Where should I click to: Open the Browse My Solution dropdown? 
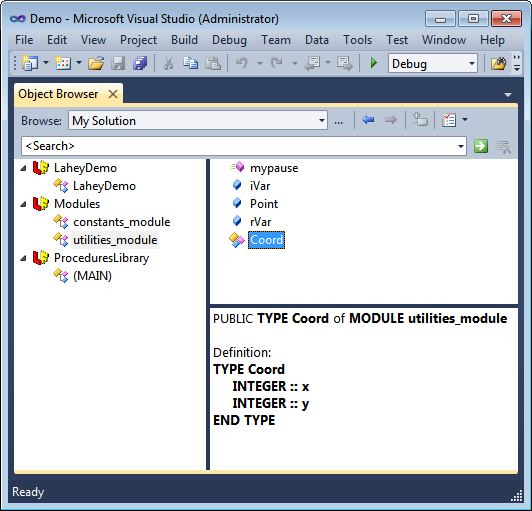click(x=321, y=120)
